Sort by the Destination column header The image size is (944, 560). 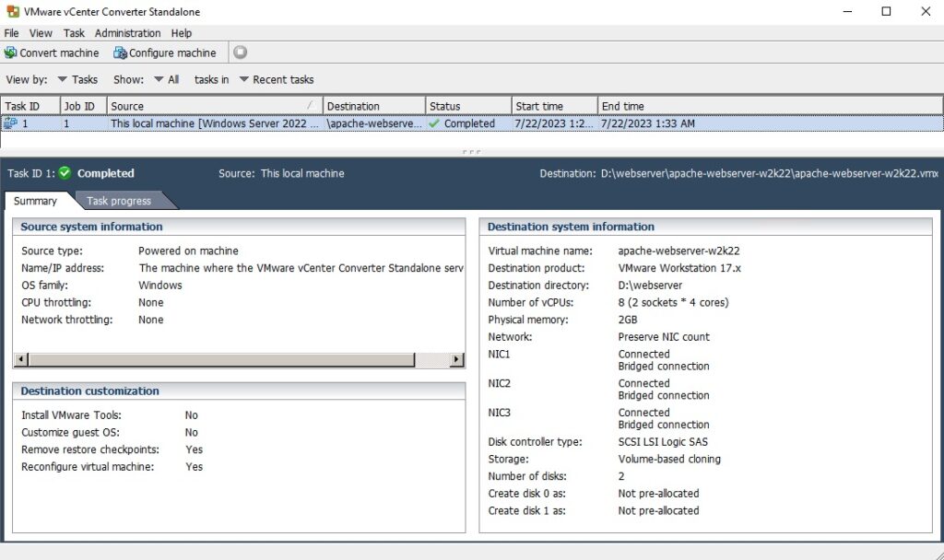(x=374, y=106)
